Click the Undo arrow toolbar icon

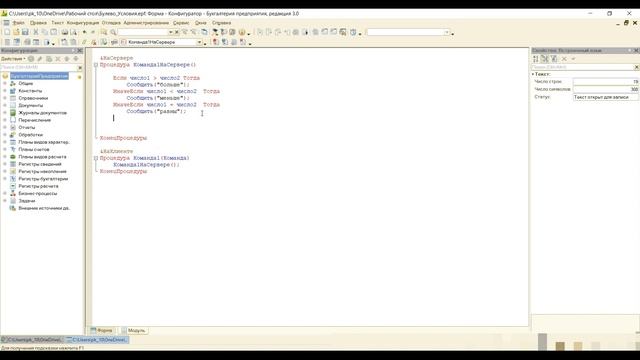pos(84,32)
